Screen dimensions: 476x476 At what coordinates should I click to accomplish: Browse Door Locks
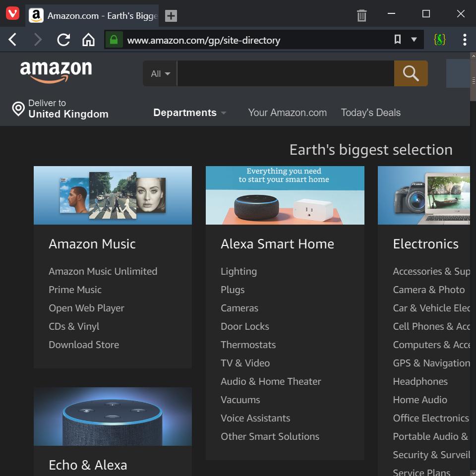pos(244,327)
